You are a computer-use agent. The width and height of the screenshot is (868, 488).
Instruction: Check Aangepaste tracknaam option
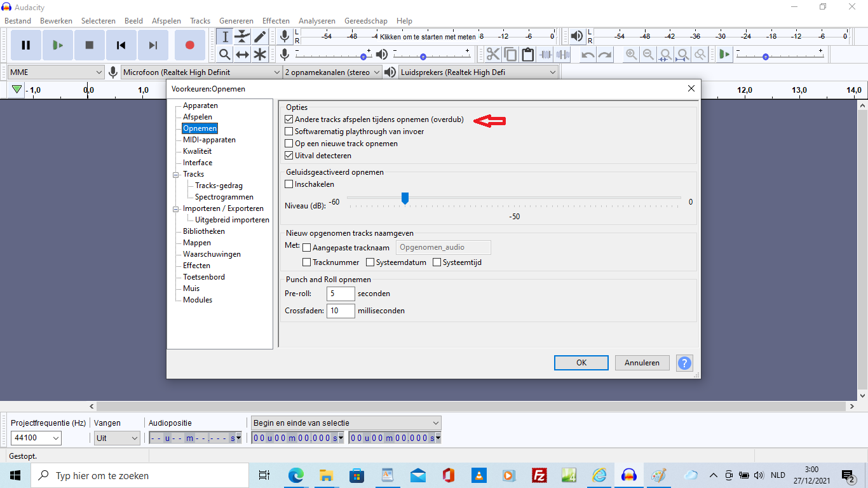pyautogui.click(x=307, y=248)
